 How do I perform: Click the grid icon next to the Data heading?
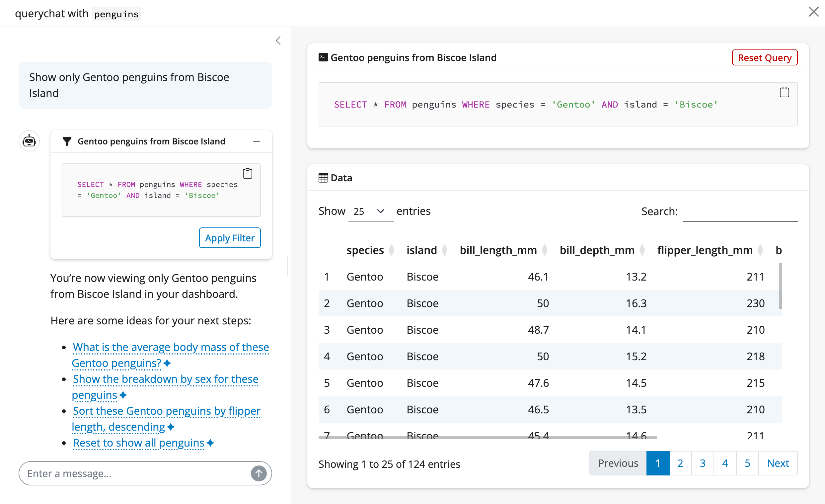click(x=323, y=178)
